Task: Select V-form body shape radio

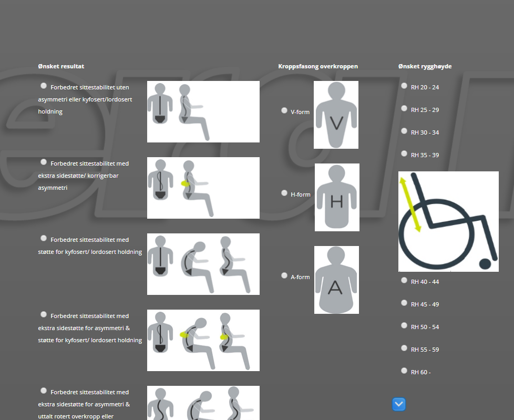Action: click(284, 110)
